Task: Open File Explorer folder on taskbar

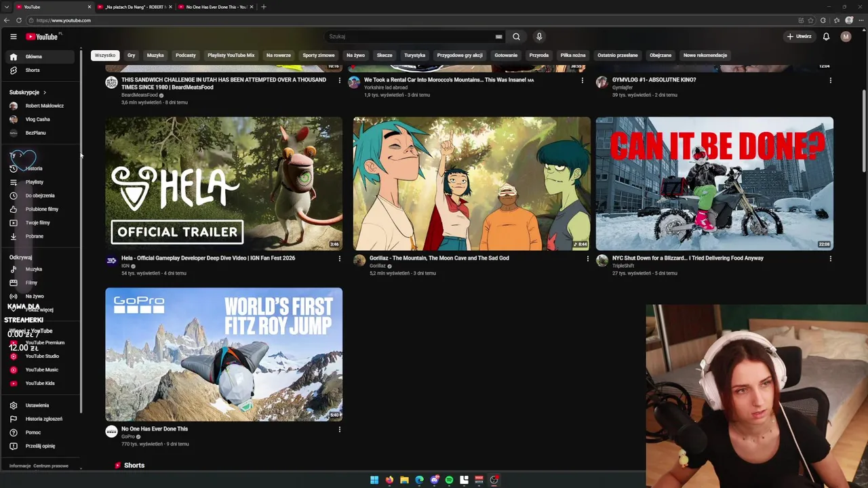Action: click(x=404, y=480)
